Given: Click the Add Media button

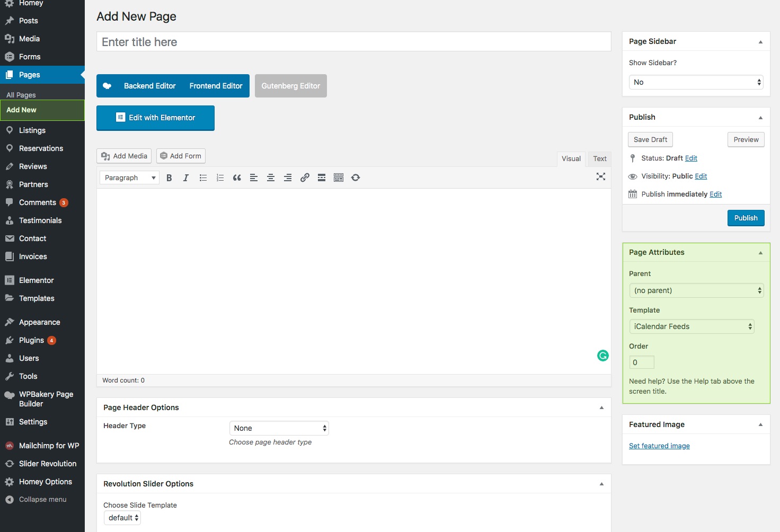Looking at the screenshot, I should (x=124, y=156).
